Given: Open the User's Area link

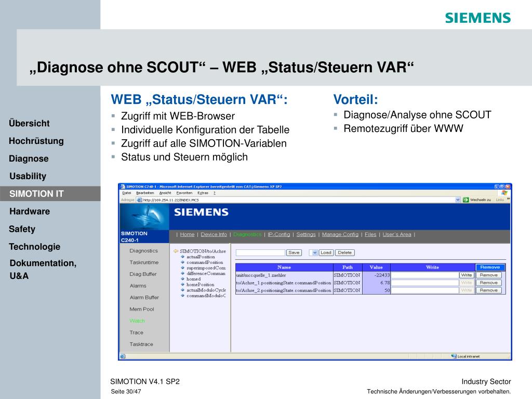Looking at the screenshot, I should pos(397,234).
